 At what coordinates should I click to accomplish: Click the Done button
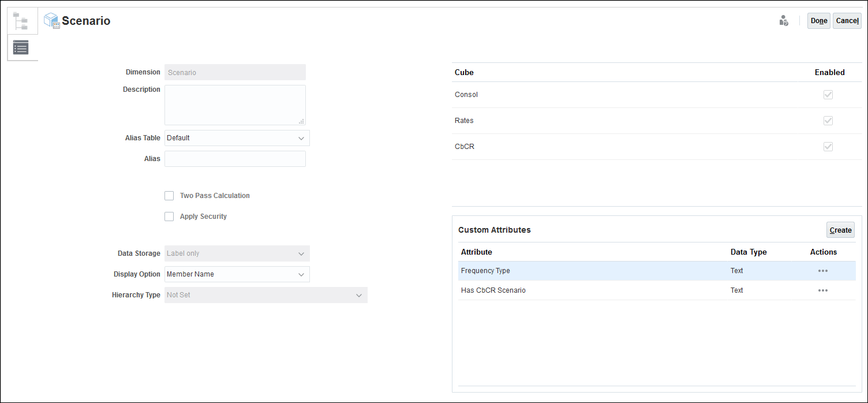pos(818,21)
